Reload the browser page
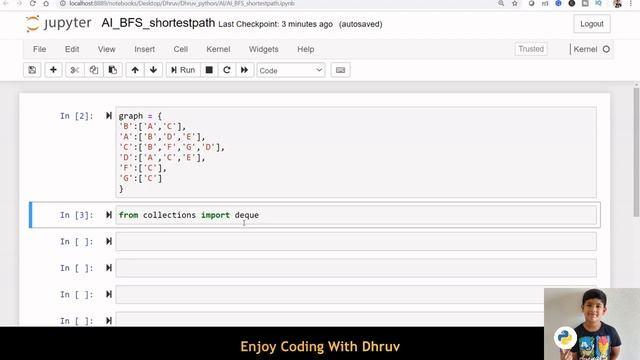This screenshot has width=640, height=360. [x=32, y=3]
